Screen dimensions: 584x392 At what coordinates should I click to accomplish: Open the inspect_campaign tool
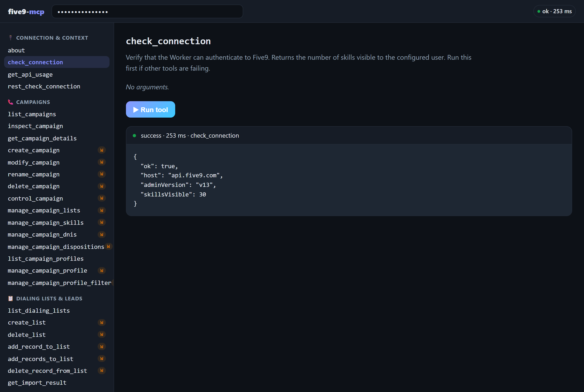(57, 126)
